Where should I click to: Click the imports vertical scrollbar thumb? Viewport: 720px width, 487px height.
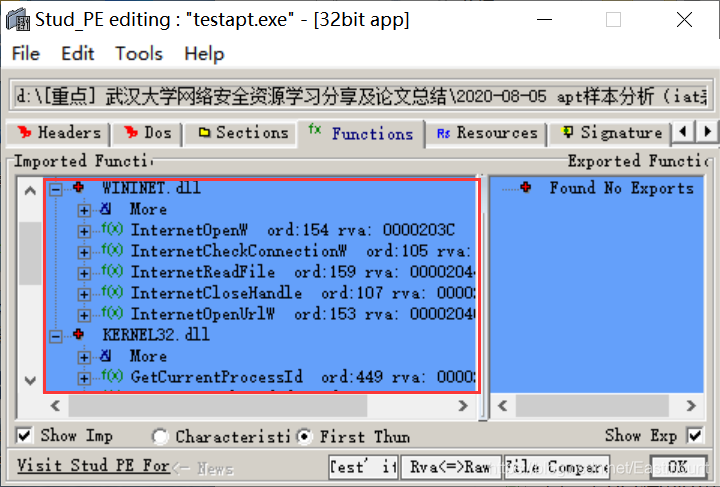[x=30, y=252]
